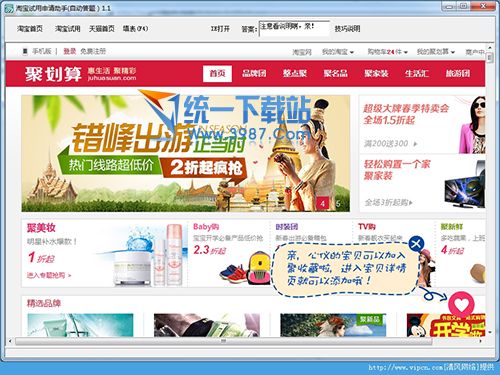Open the TV购 category
This screenshot has height=375, width=500.
pos(367,227)
